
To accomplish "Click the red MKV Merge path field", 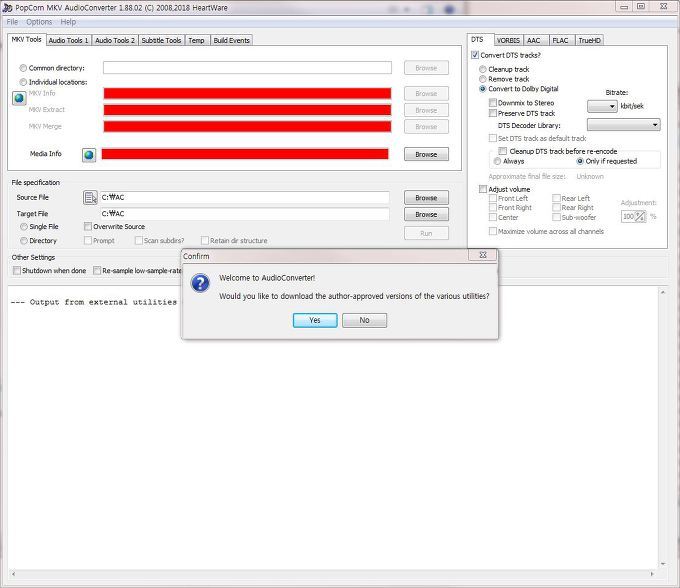I will pyautogui.click(x=247, y=127).
